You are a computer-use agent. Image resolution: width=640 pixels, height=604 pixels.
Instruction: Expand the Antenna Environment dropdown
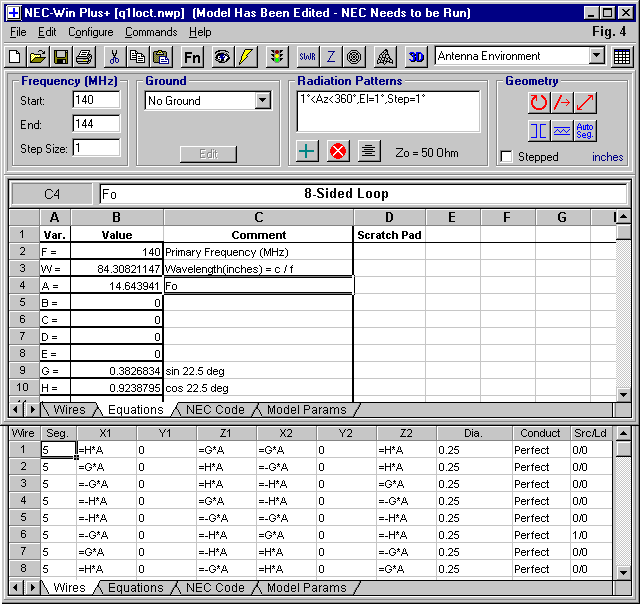pos(596,57)
